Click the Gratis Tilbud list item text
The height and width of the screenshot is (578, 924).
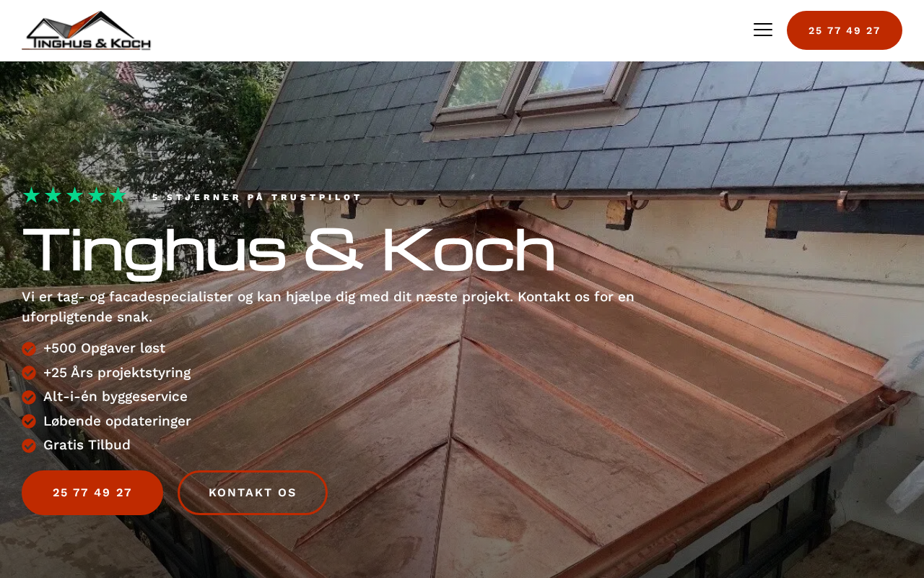[x=87, y=445]
